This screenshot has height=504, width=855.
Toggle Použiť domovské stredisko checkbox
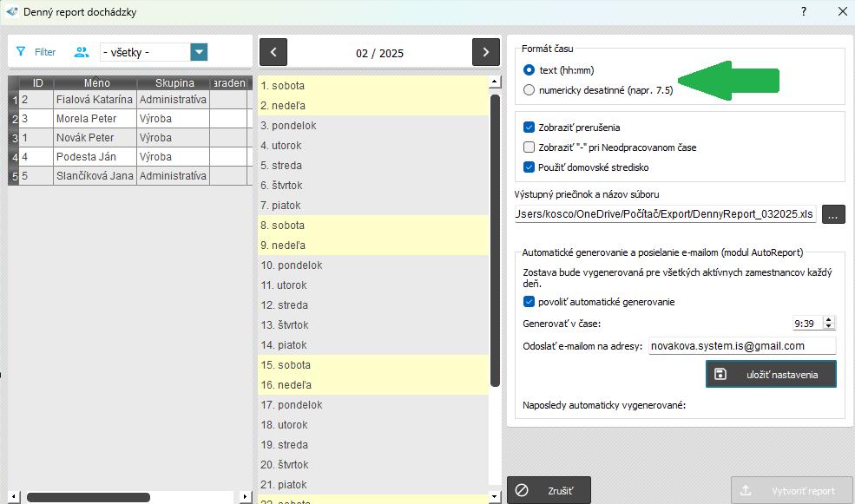529,167
